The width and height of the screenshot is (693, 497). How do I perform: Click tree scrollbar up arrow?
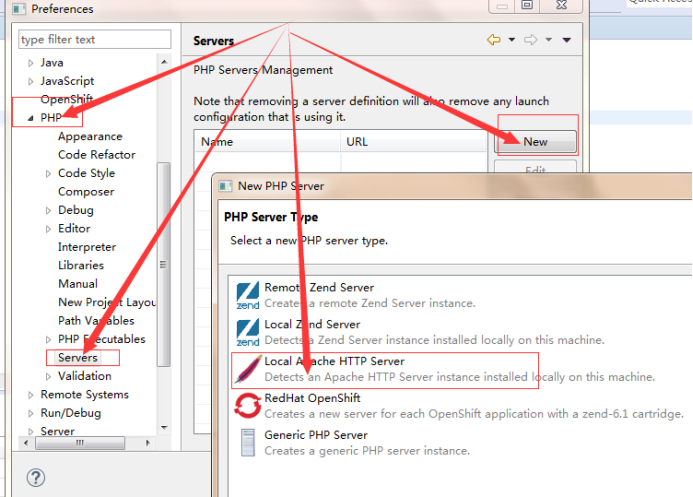click(x=164, y=61)
